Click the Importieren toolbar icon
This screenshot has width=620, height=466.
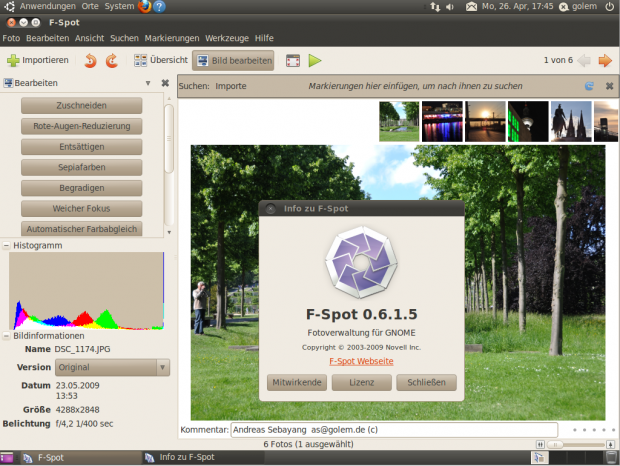[x=14, y=61]
